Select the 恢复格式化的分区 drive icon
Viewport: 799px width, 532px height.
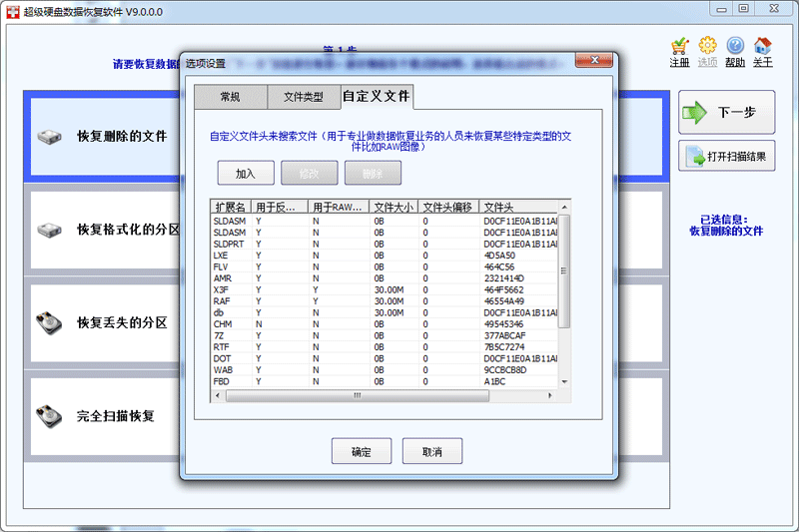50,230
